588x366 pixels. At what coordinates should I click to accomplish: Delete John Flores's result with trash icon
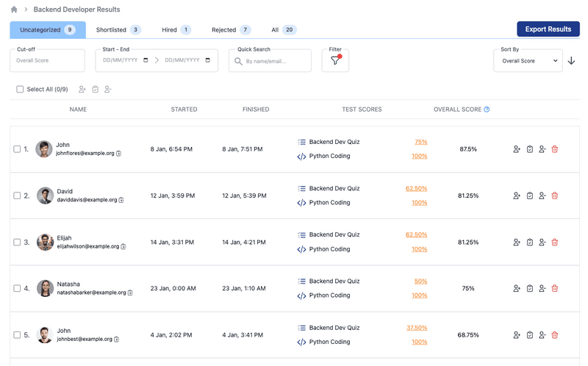tap(555, 149)
